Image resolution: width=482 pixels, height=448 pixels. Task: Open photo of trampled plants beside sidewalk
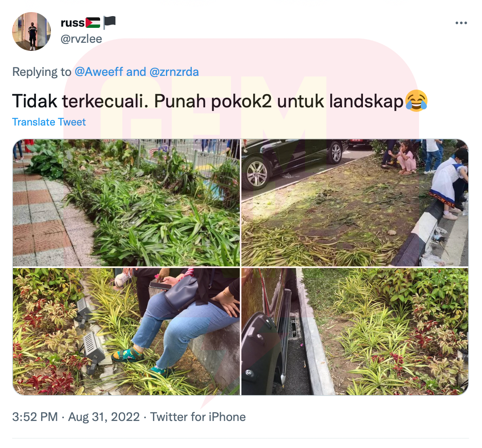[x=126, y=203]
